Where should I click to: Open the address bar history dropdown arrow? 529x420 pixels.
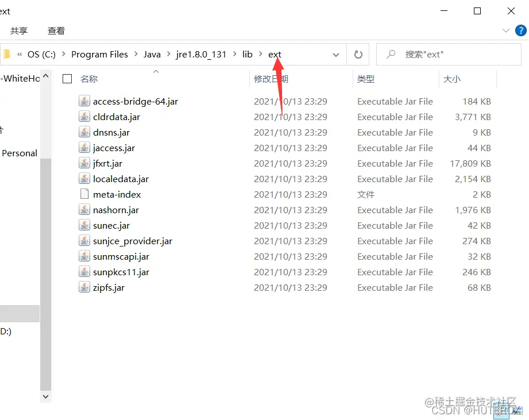tap(335, 54)
